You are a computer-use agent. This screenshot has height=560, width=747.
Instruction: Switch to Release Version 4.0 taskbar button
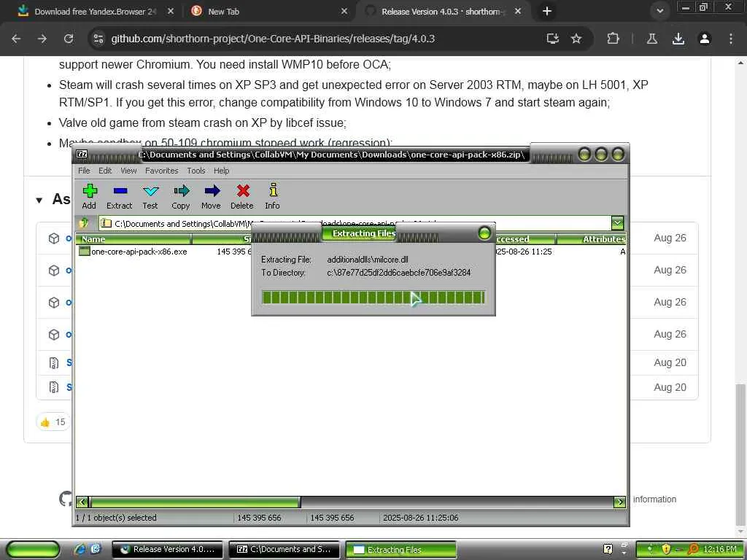tap(167, 550)
